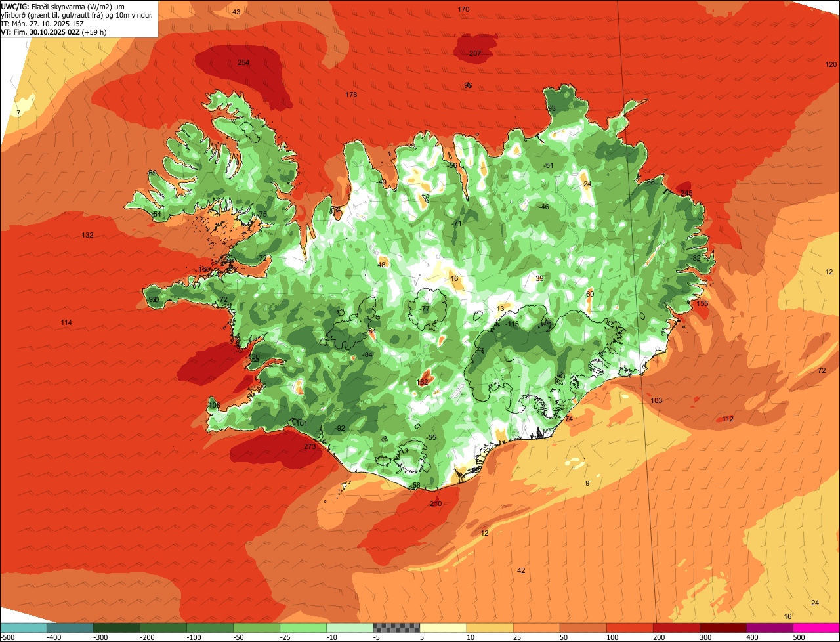Viewport: 840px width, 642px height.
Task: Click the map value 207
Action: (x=476, y=53)
